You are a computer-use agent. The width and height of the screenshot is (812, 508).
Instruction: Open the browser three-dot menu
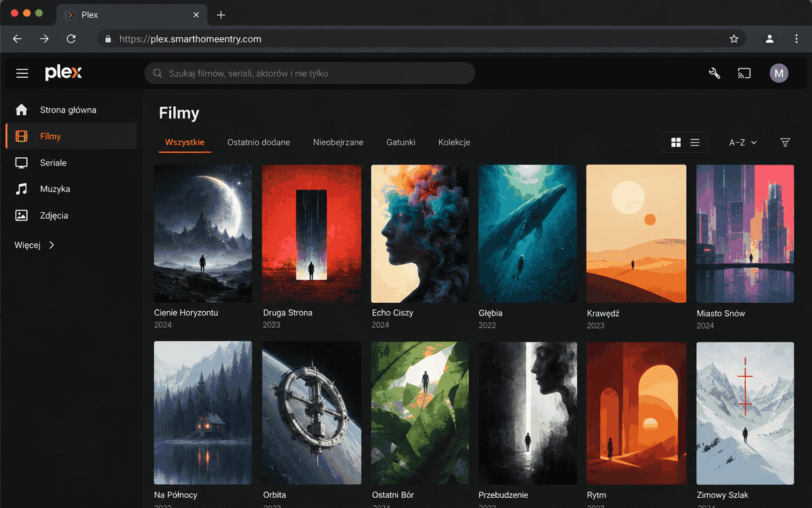coord(797,39)
